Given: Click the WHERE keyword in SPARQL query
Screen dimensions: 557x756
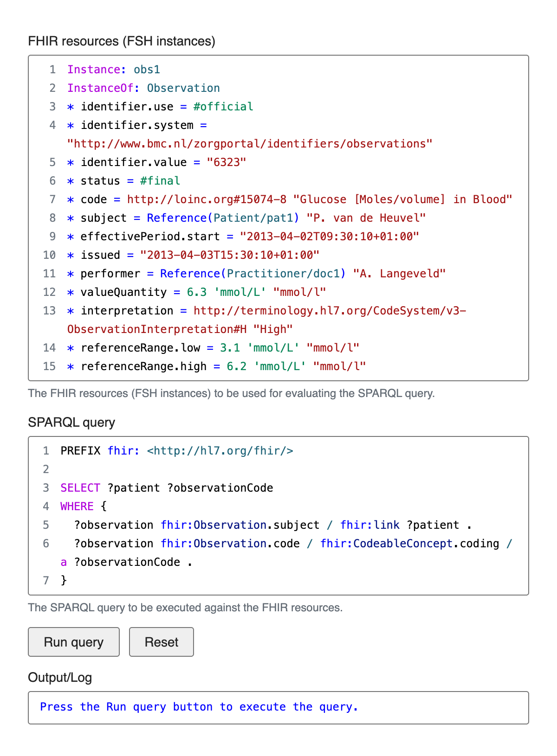Looking at the screenshot, I should [x=77, y=506].
